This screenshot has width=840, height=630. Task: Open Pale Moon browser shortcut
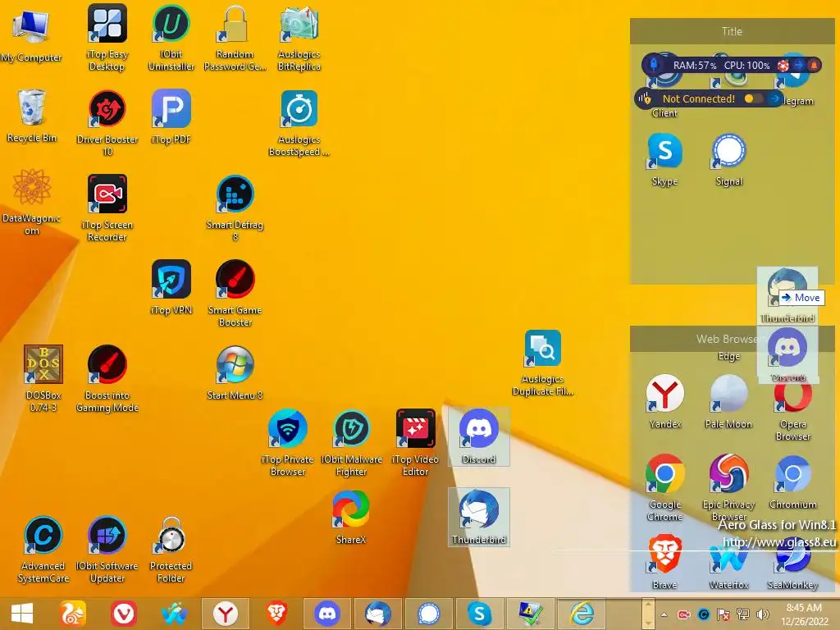[728, 402]
